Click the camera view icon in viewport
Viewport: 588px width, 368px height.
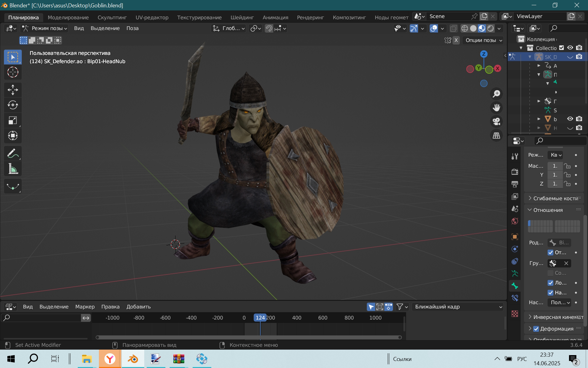click(496, 121)
